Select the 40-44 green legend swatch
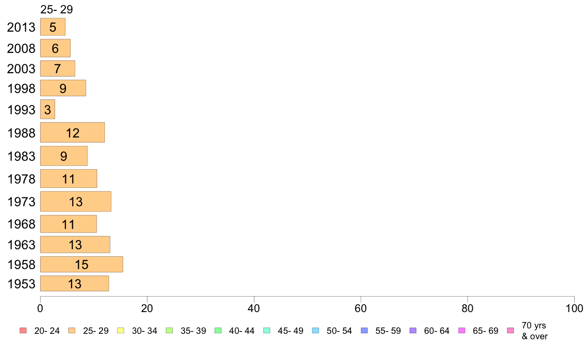Viewport: 588px width, 364px height. tap(218, 330)
